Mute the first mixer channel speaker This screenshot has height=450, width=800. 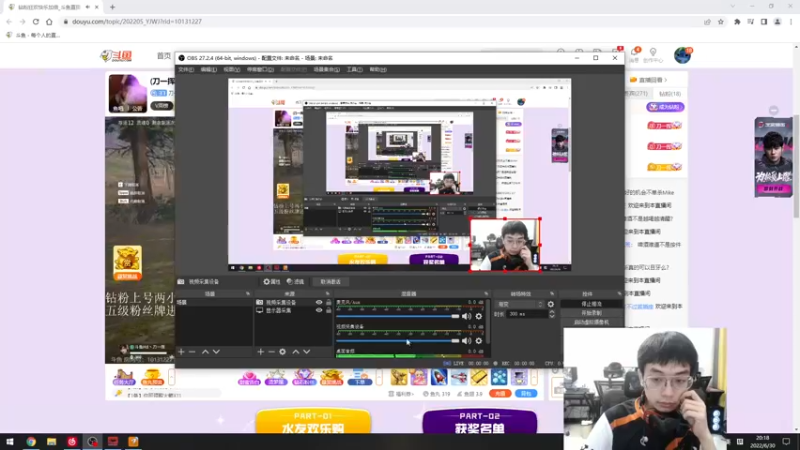[466, 316]
